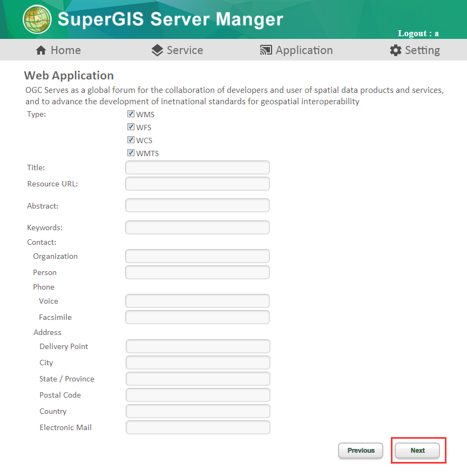The height and width of the screenshot is (476, 467).
Task: Open the Home menu
Action: pyautogui.click(x=58, y=50)
